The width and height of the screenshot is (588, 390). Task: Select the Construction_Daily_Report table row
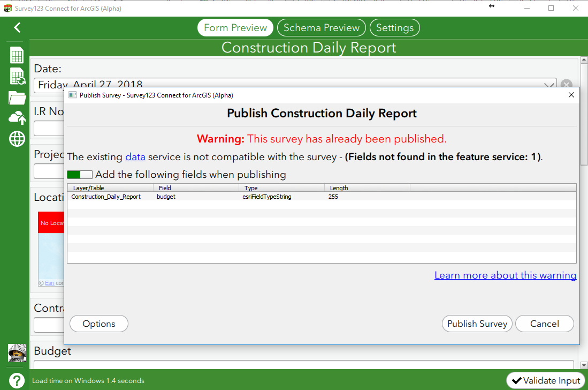pos(322,197)
